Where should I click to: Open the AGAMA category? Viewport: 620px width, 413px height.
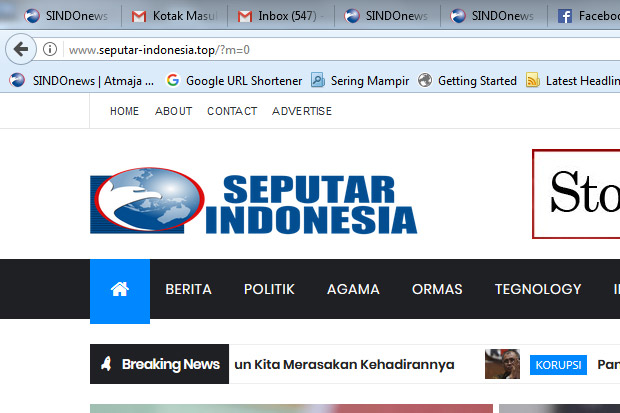pos(353,289)
